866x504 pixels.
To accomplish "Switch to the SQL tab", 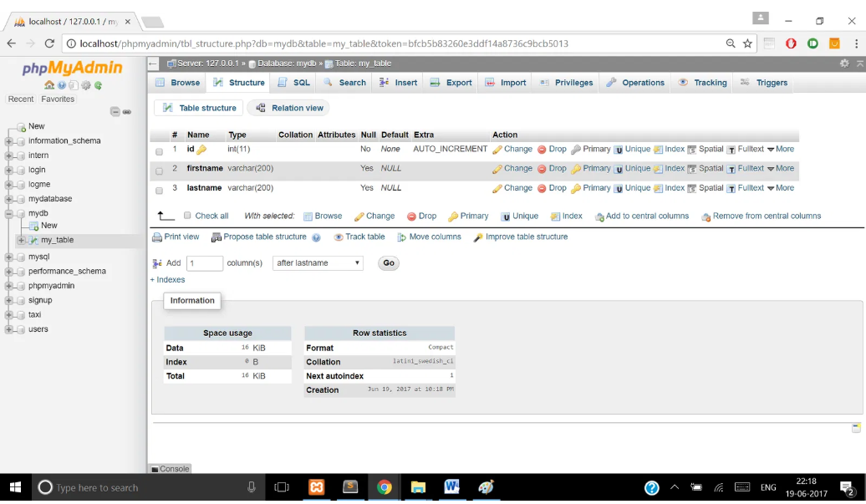I will coord(293,83).
